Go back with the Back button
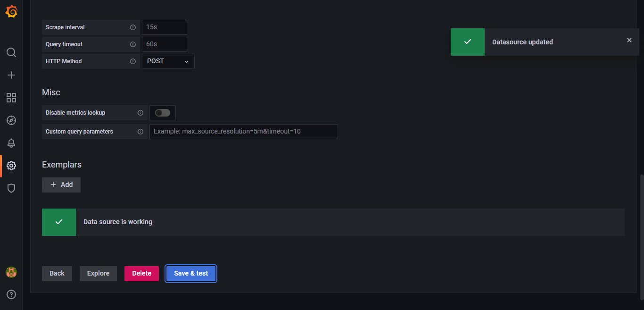Viewport: 644px width, 310px height. point(57,274)
